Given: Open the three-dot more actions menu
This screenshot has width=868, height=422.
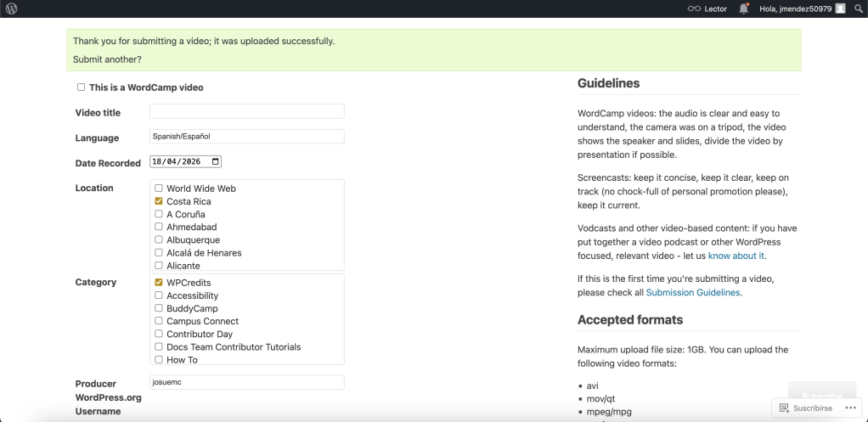Looking at the screenshot, I should coord(851,408).
